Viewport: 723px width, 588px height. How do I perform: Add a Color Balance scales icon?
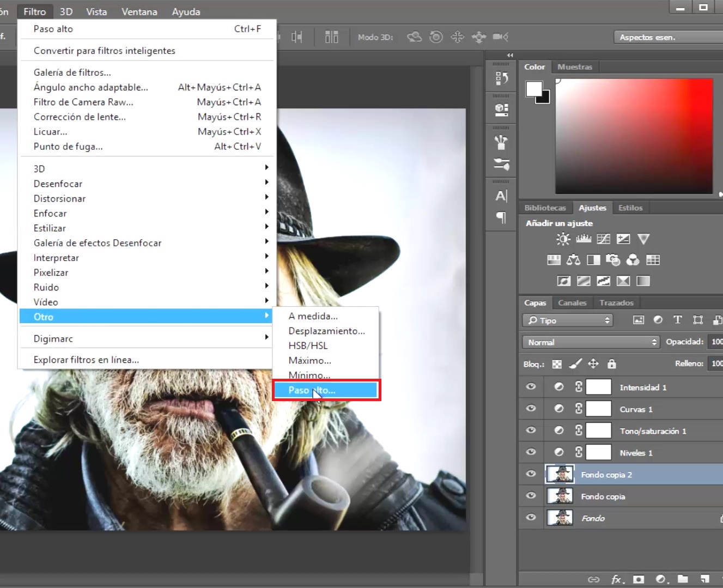click(573, 260)
